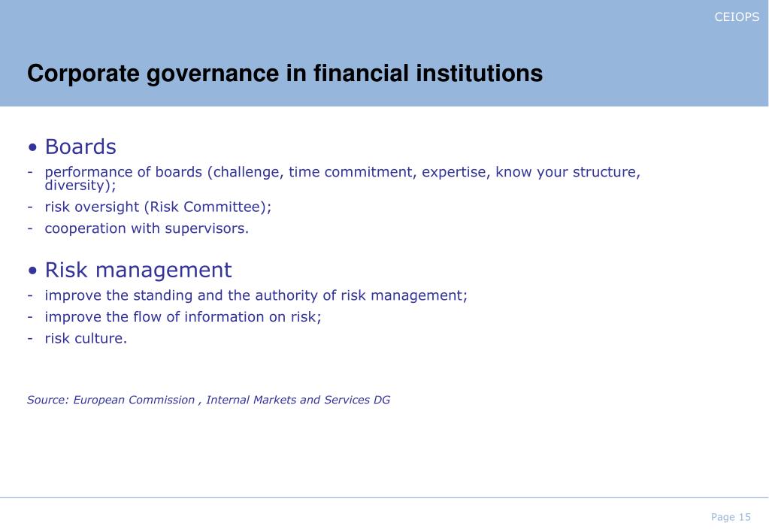Select the 'Boards' bullet heading

[80, 147]
